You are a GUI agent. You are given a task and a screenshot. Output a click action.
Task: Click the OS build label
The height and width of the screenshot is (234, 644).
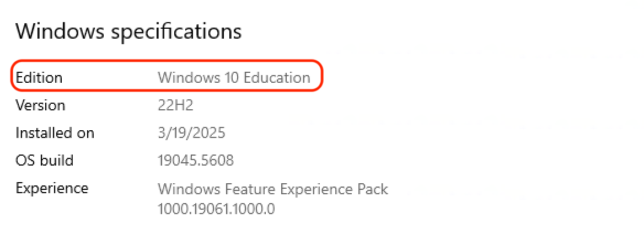45,161
